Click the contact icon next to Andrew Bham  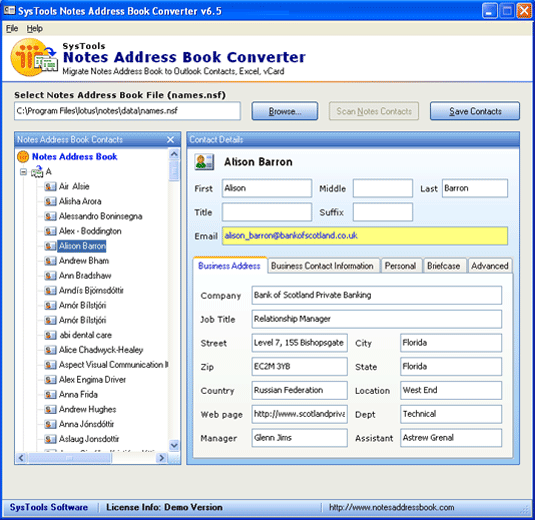[50, 261]
